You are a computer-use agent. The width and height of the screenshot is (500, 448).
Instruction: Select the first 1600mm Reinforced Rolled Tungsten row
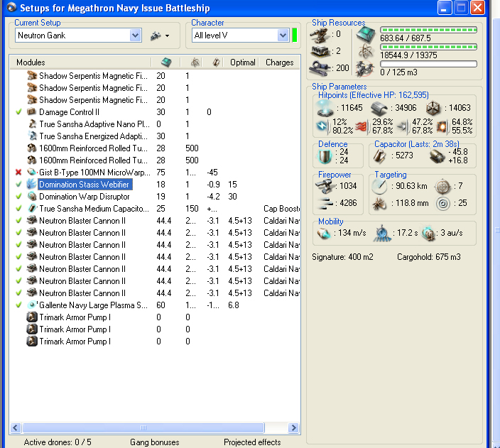coord(155,148)
